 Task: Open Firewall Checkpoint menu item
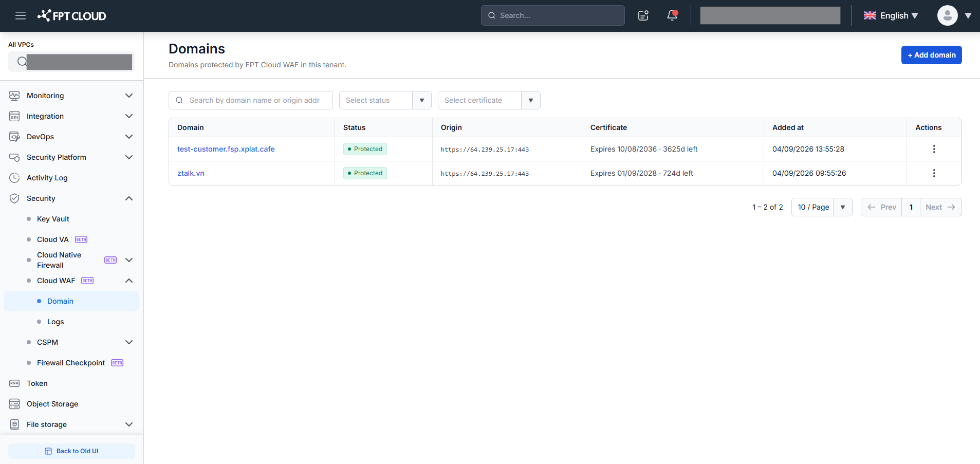[x=71, y=363]
